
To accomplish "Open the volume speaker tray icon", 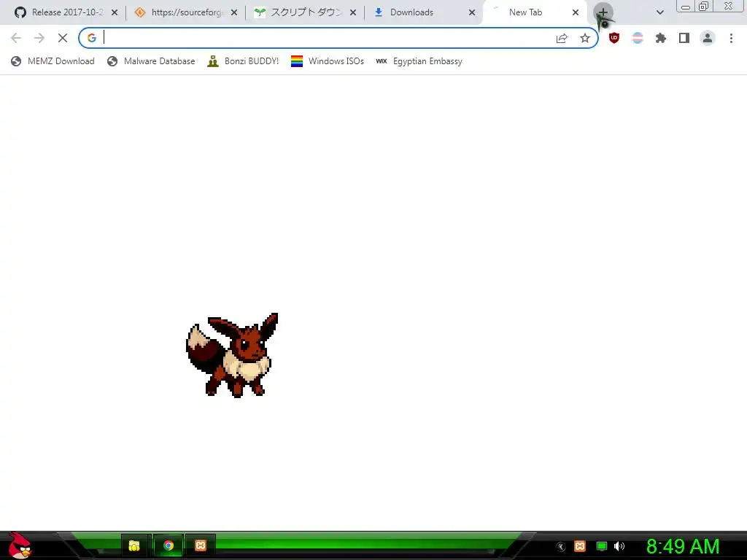I will (x=619, y=546).
